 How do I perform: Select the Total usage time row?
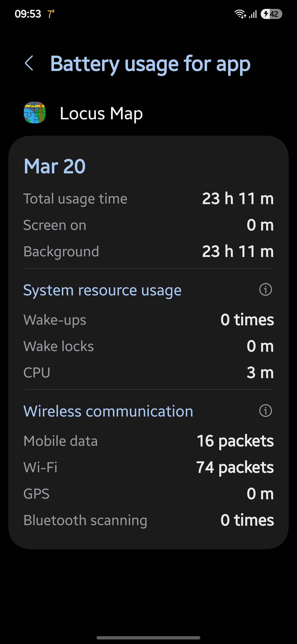coord(148,199)
